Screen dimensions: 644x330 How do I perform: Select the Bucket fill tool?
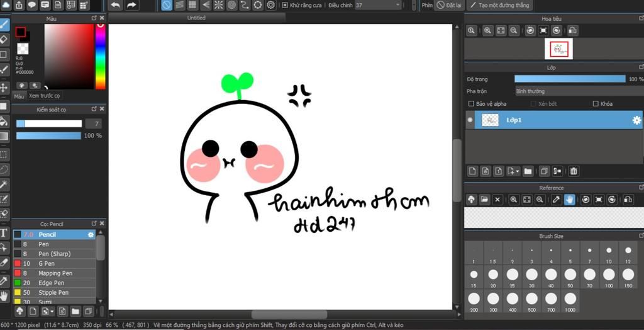pyautogui.click(x=4, y=121)
